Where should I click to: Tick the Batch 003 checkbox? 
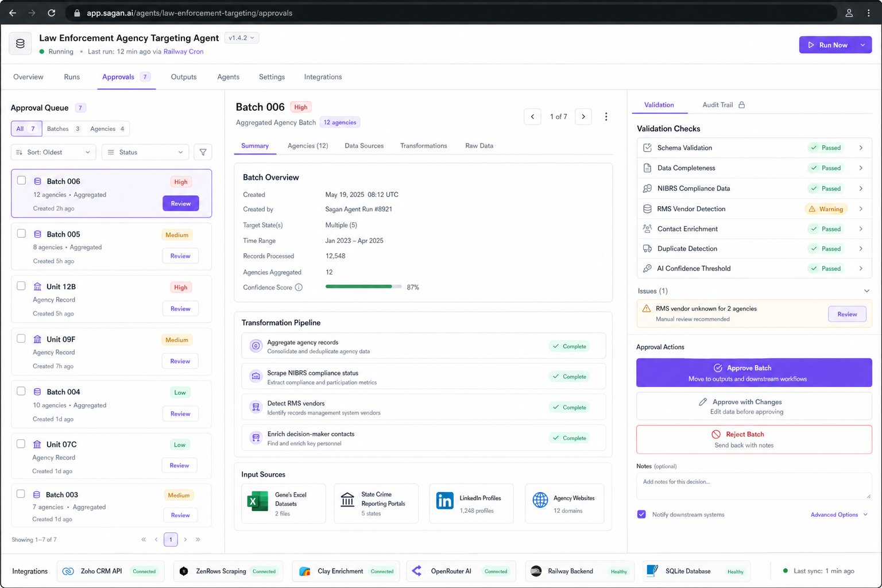pos(21,494)
